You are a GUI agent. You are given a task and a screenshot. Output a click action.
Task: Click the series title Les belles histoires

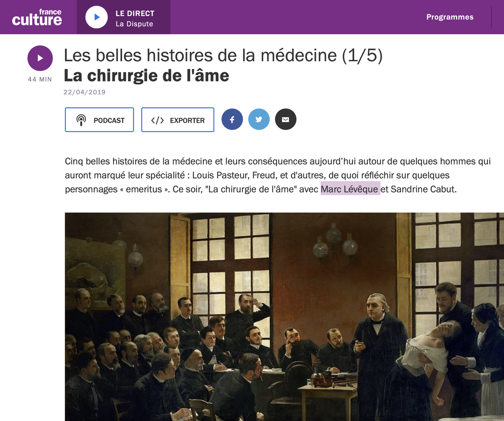[223, 55]
